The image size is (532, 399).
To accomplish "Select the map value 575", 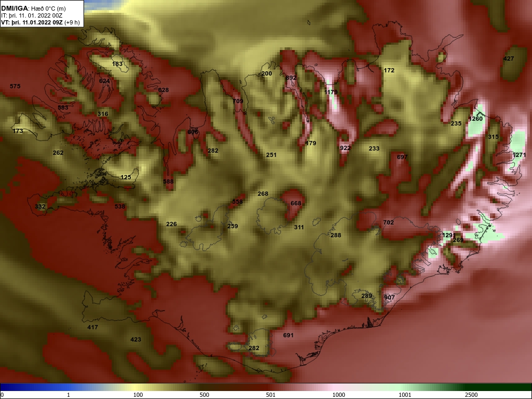I will coord(15,86).
